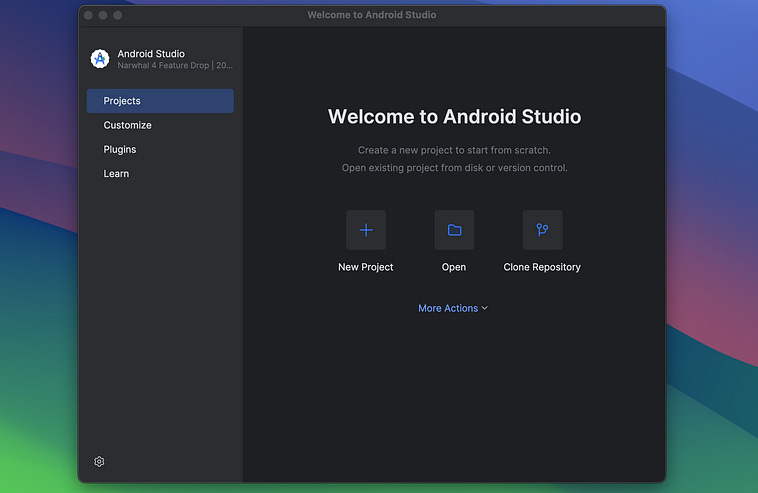This screenshot has width=758, height=493.
Task: Click the Clone Repository branch icon
Action: [542, 230]
